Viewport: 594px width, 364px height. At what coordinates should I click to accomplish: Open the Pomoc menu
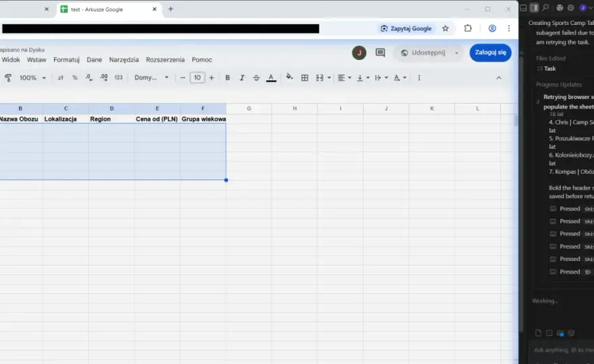tap(202, 60)
